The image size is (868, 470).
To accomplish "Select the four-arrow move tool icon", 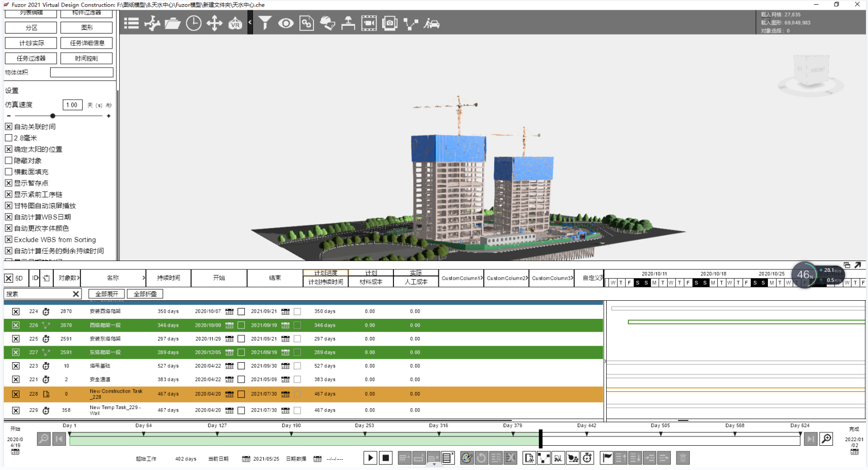I will coord(214,23).
